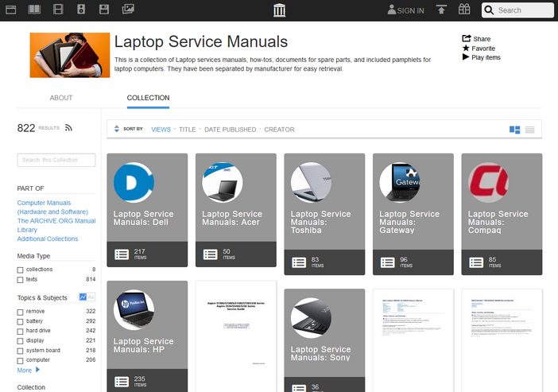Open the Audio speaker icon in top bar

(x=81, y=10)
